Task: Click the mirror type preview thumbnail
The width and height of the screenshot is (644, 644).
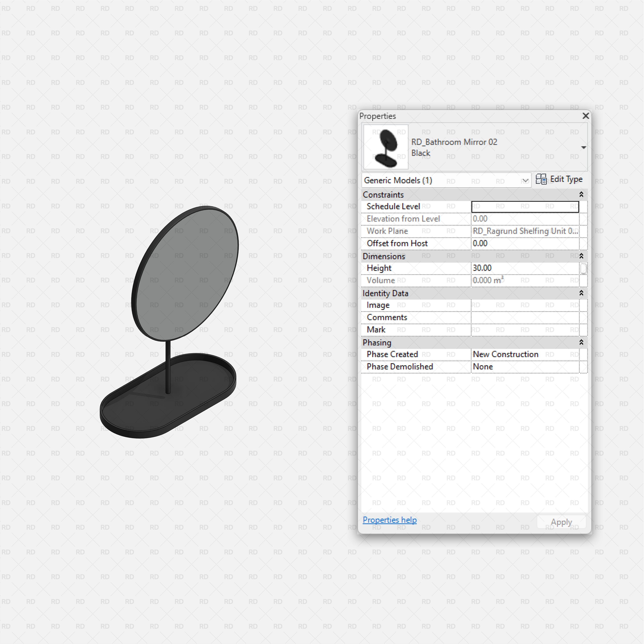Action: click(x=386, y=147)
